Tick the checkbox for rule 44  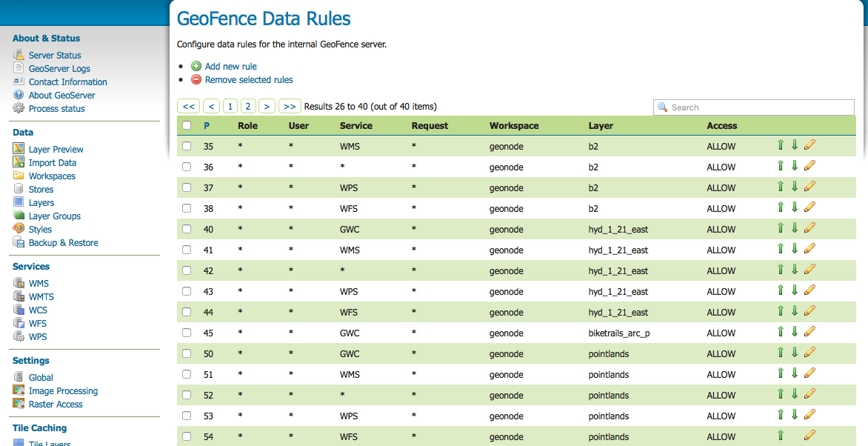[187, 312]
